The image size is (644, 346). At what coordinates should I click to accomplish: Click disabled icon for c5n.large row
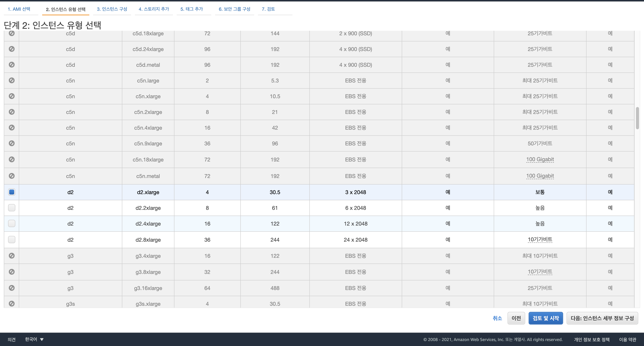click(11, 80)
